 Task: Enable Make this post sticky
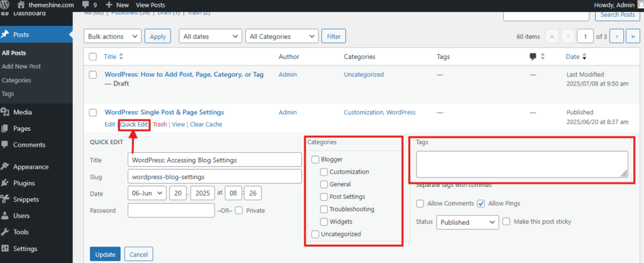tap(506, 221)
